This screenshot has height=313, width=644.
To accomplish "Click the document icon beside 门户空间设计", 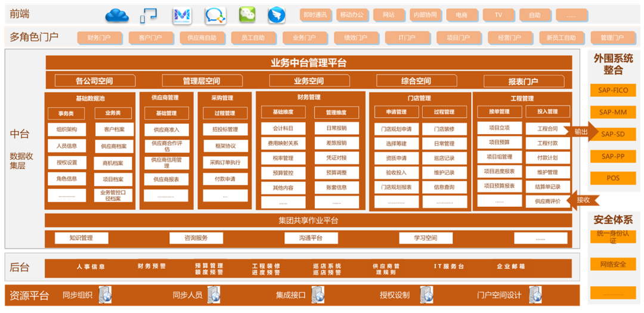I will point(536,295).
